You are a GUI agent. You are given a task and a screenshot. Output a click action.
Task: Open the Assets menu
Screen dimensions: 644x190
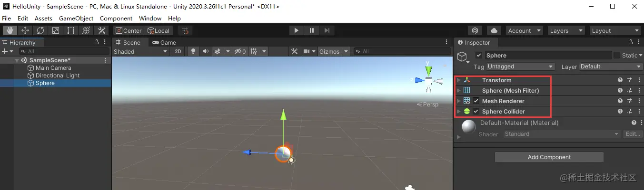pyautogui.click(x=43, y=18)
